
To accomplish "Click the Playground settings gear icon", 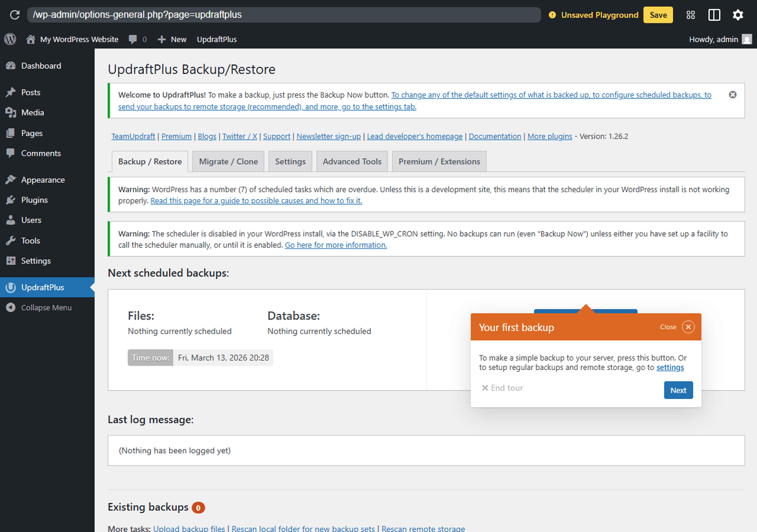I will 738,14.
